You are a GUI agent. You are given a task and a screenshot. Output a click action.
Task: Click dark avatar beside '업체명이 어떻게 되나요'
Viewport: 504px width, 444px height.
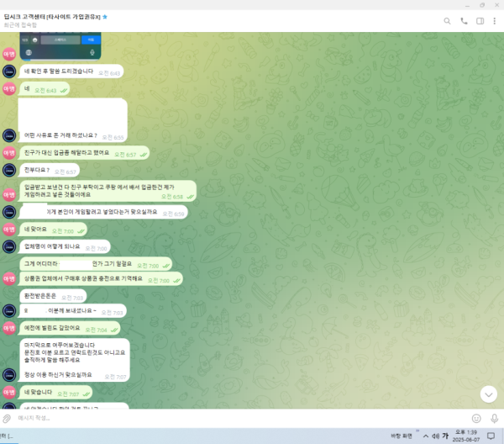pyautogui.click(x=9, y=246)
